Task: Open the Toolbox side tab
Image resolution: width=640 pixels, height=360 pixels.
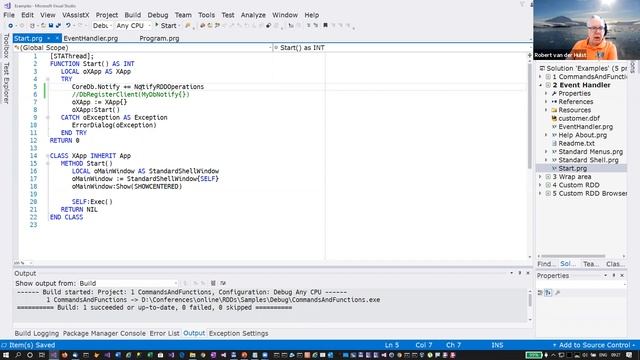Action: [x=6, y=46]
